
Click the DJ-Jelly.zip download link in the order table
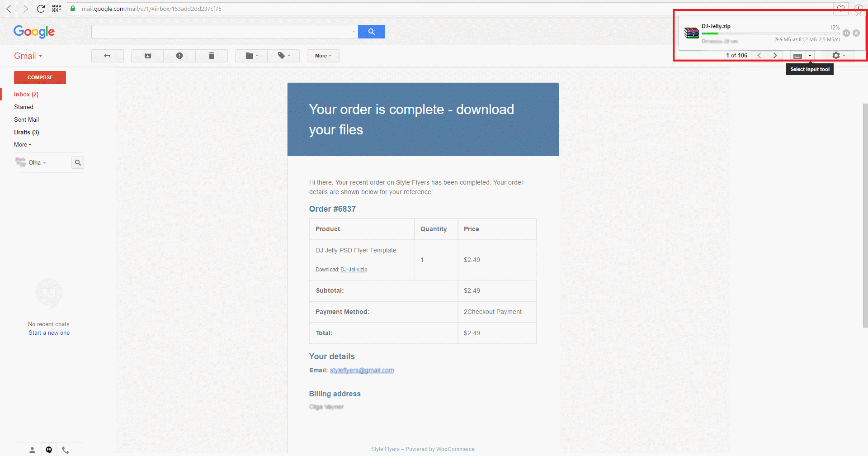point(354,270)
